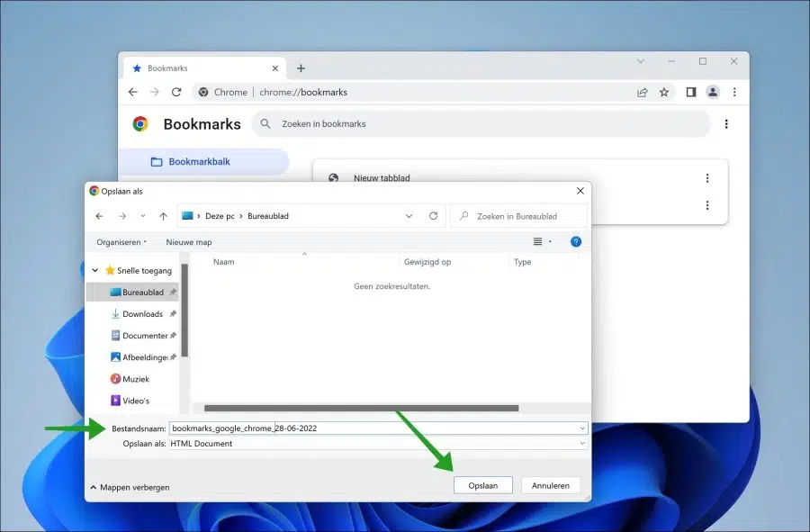Screen dimensions: 810x532
Task: Go up one folder level in dialog
Action: tap(163, 216)
